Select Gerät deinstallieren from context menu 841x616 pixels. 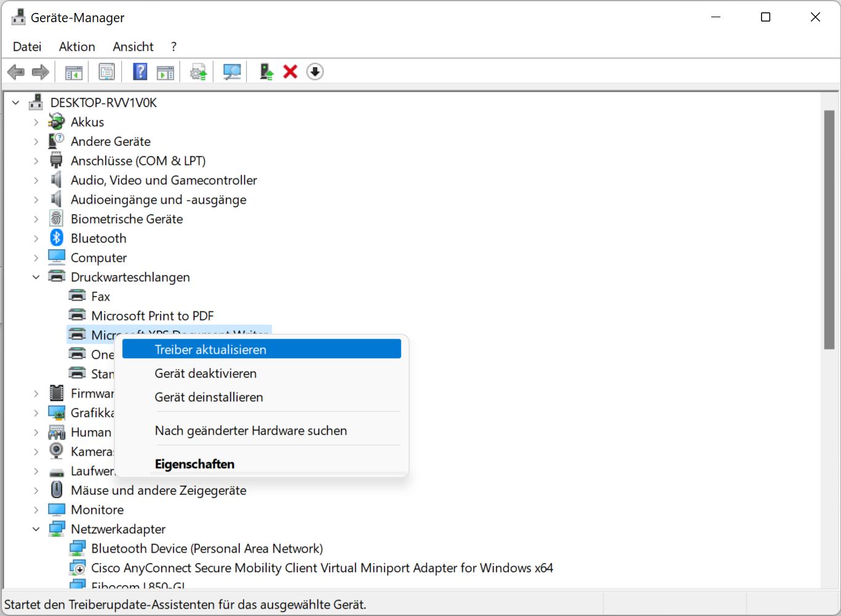[x=209, y=398]
